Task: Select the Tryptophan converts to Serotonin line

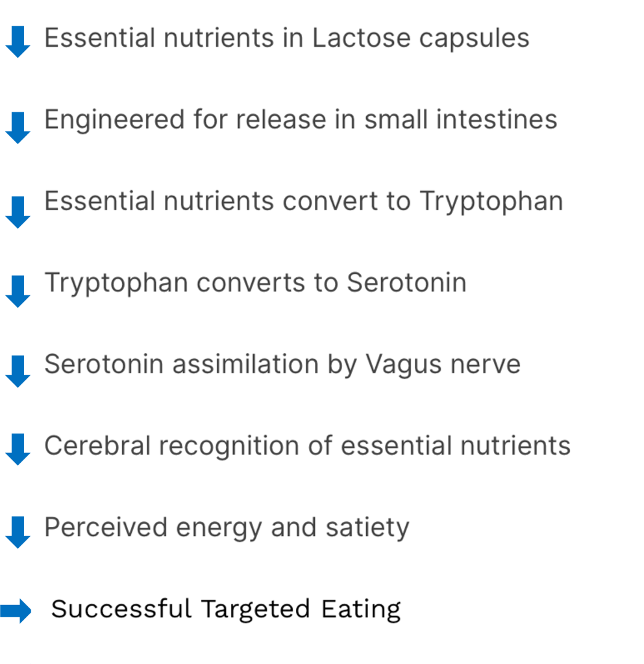Action: (255, 283)
